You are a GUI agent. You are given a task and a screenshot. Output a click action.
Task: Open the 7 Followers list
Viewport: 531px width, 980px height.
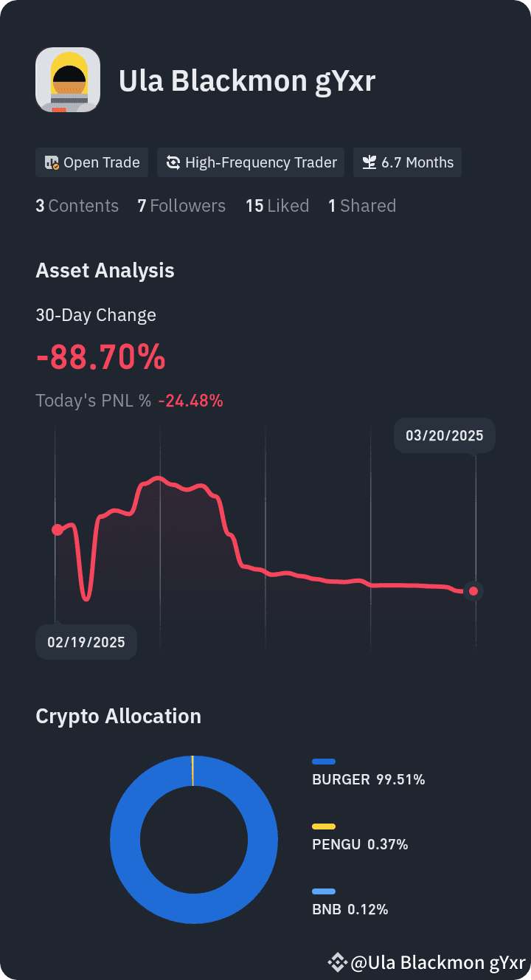pyautogui.click(x=181, y=206)
